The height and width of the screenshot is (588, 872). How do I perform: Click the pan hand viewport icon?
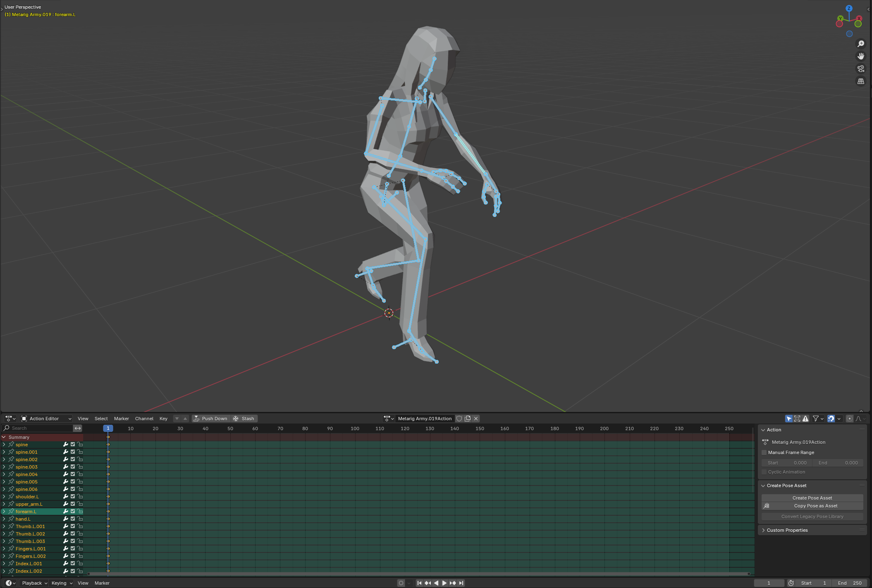tap(861, 56)
